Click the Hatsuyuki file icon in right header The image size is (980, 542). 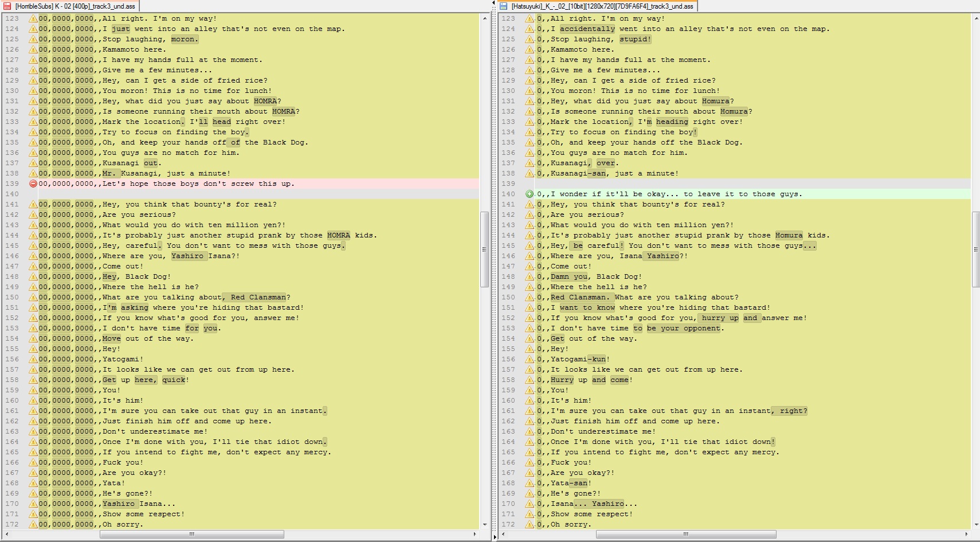(504, 6)
